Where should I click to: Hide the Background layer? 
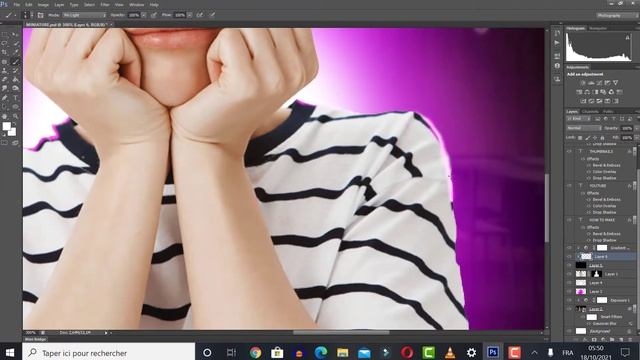pos(569,331)
